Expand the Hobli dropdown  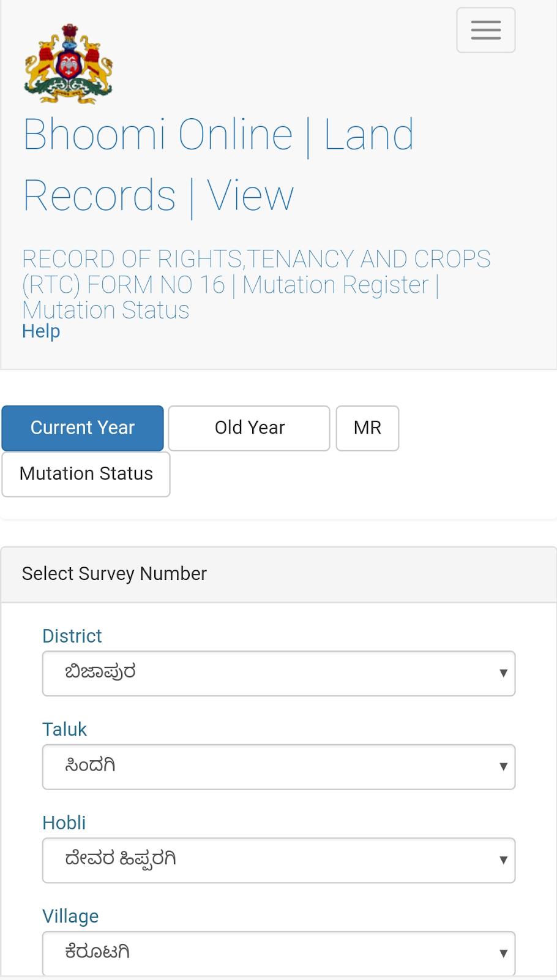point(278,860)
